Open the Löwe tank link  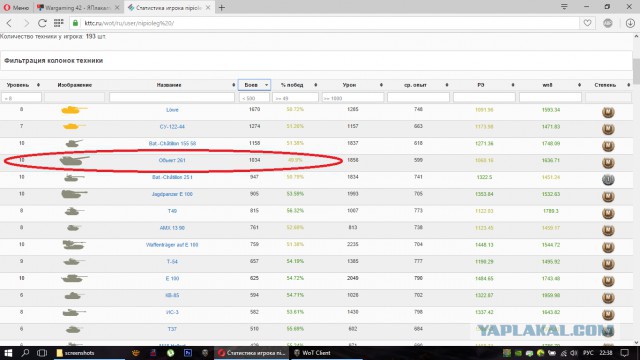172,110
